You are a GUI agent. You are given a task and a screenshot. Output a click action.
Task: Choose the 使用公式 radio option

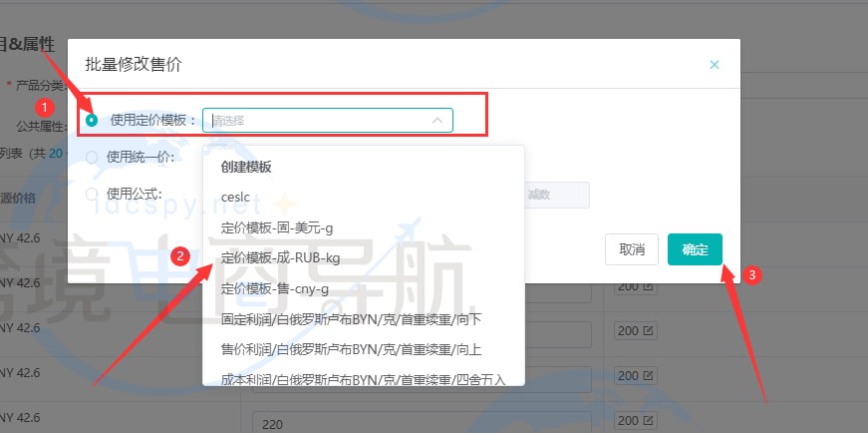click(x=92, y=194)
